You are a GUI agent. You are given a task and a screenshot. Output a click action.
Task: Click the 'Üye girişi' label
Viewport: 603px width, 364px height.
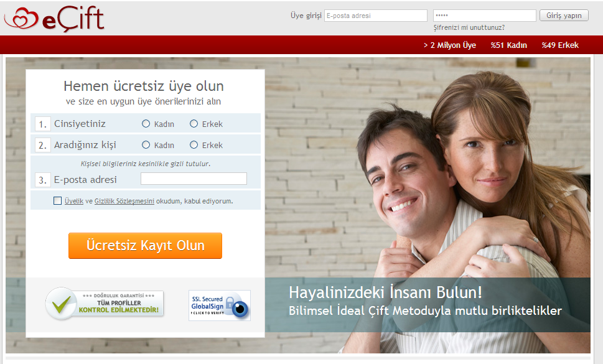tap(306, 16)
